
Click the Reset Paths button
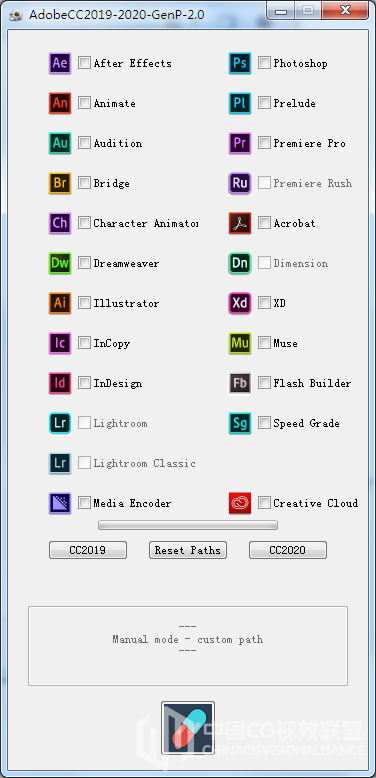click(x=188, y=550)
